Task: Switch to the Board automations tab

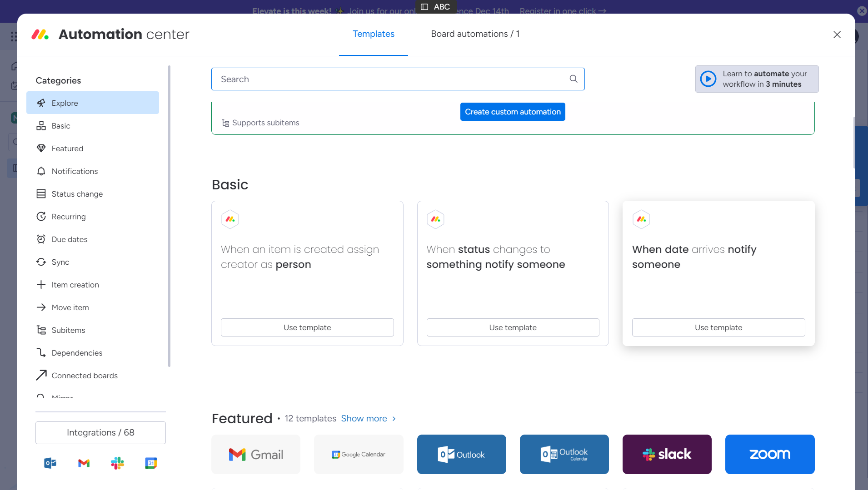Action: pyautogui.click(x=474, y=34)
